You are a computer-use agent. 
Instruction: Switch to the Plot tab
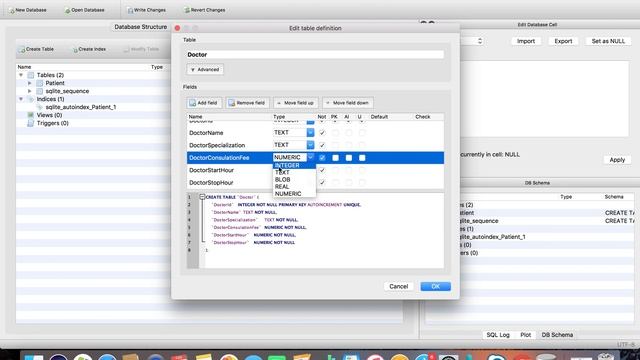[x=525, y=335]
